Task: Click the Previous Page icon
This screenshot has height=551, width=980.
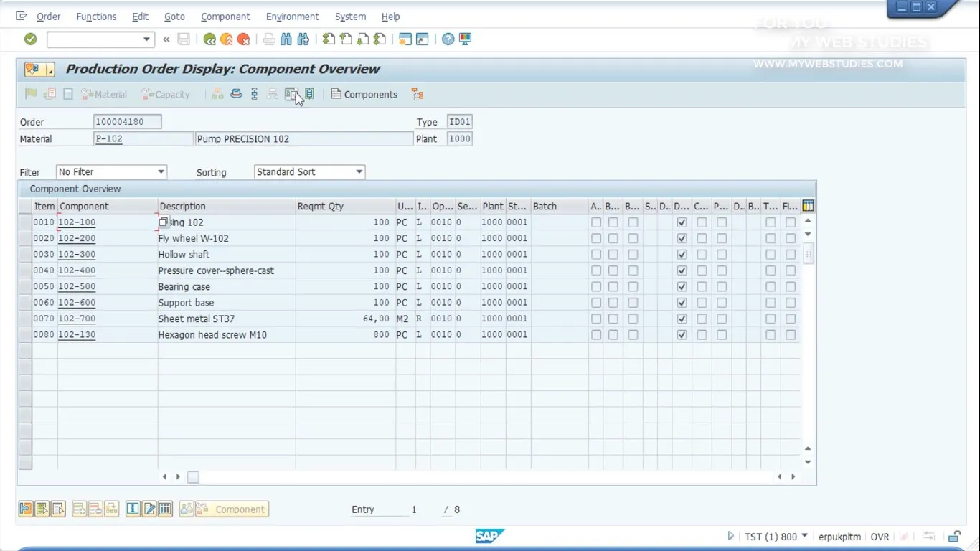Action: pyautogui.click(x=346, y=39)
